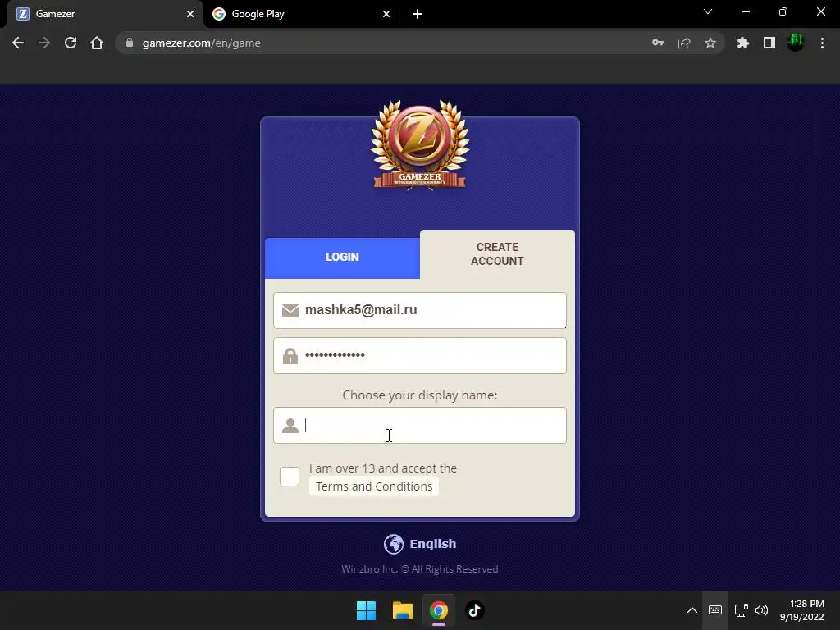The width and height of the screenshot is (840, 630).
Task: Click the email field with mashka5@mail.ru
Action: click(x=419, y=310)
